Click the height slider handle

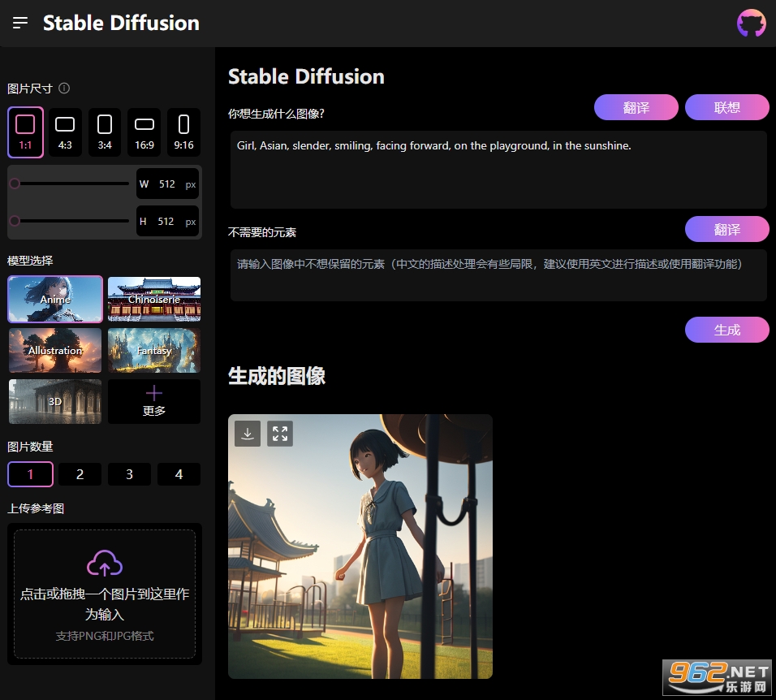[15, 221]
